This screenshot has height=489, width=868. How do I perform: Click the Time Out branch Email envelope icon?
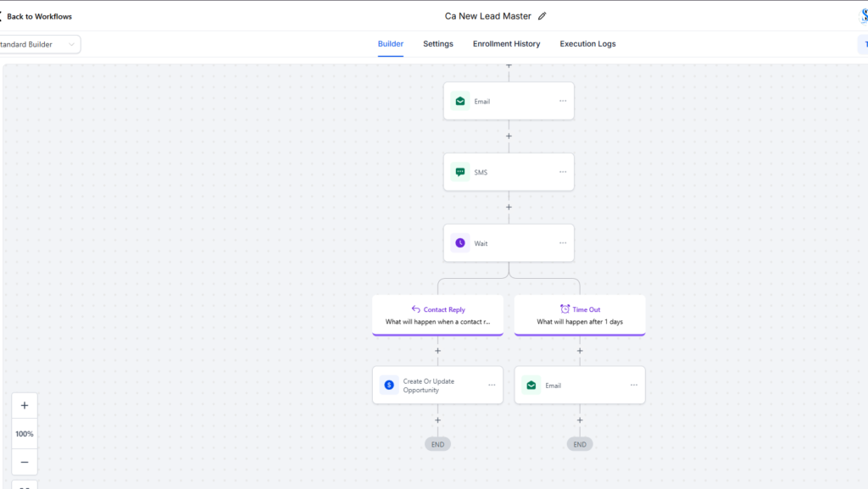(x=531, y=385)
